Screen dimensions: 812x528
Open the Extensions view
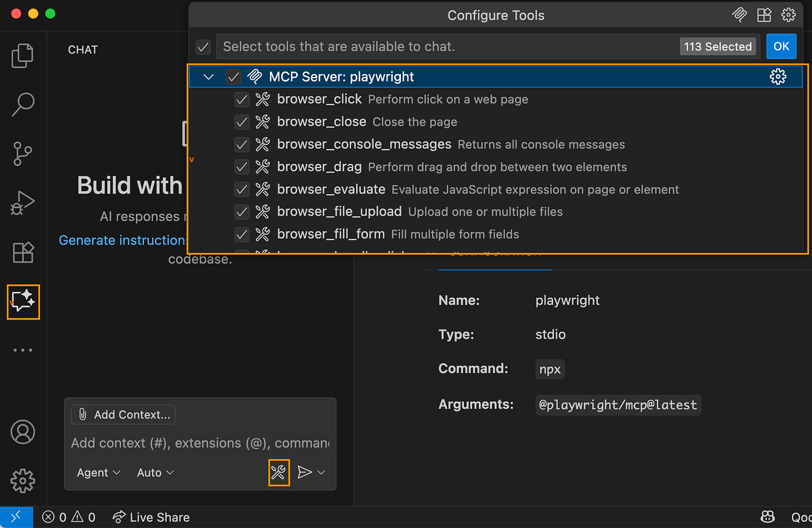23,252
